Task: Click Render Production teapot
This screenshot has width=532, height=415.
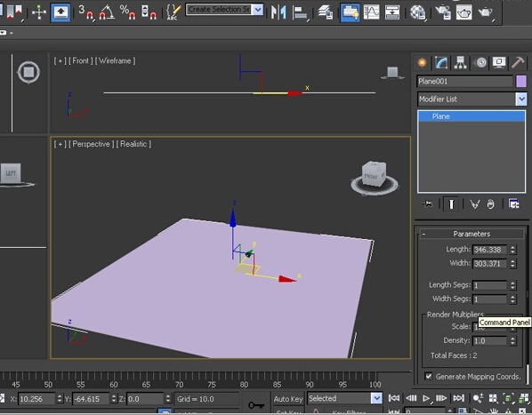Action: pos(486,12)
